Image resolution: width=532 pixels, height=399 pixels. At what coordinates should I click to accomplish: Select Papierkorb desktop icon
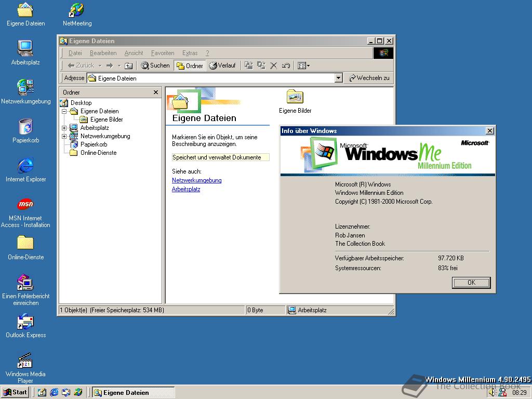(x=25, y=131)
